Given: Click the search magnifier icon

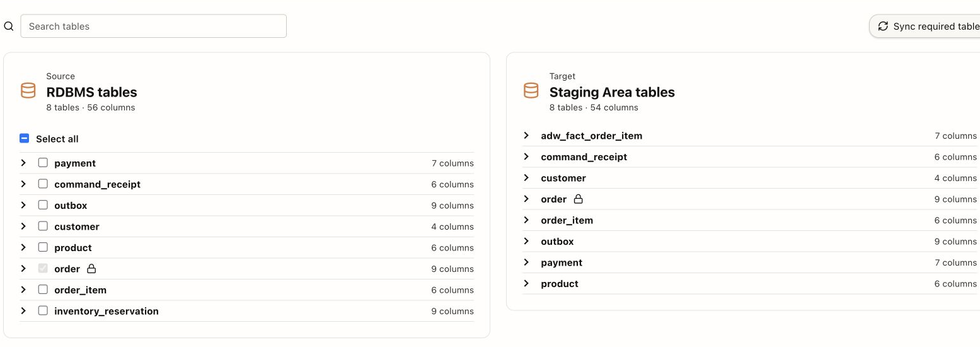Looking at the screenshot, I should 9,26.
